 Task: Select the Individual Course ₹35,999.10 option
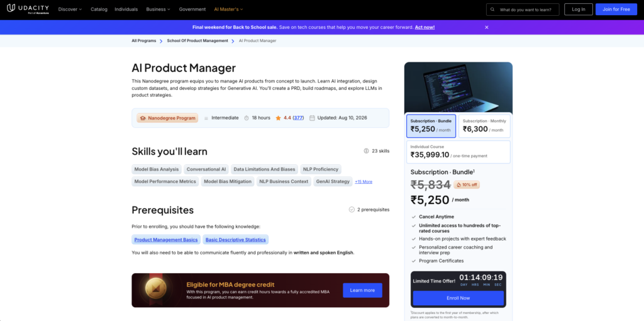(458, 152)
